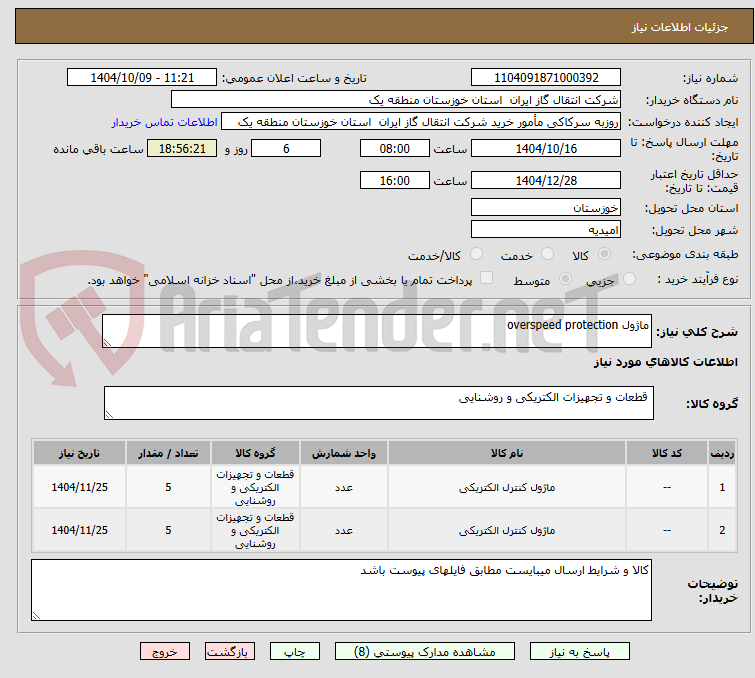Click the announcement date field 1404/10/09 - 11:21

pos(142,78)
